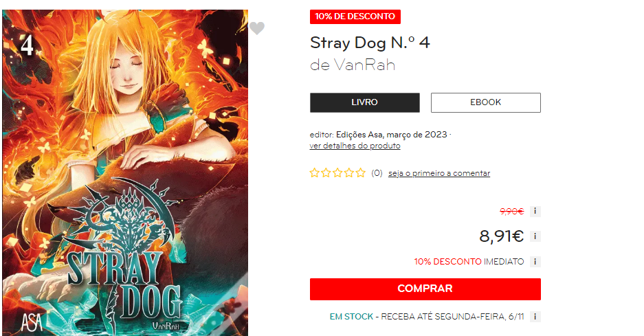Open the VanRah author name
Screen dimensions: 644x336
pyautogui.click(x=364, y=65)
